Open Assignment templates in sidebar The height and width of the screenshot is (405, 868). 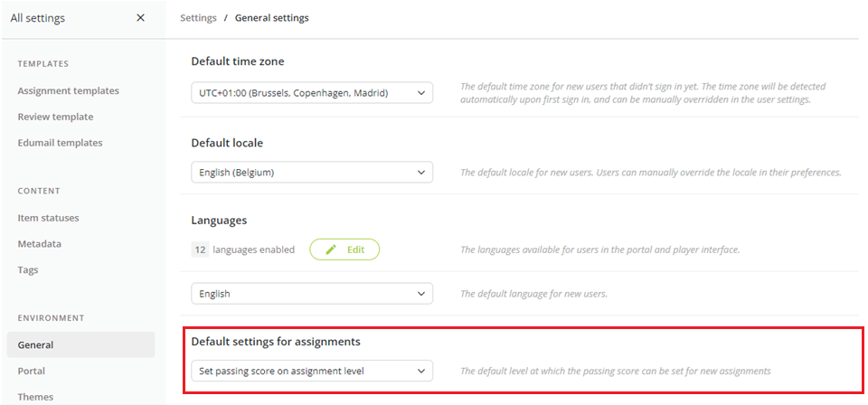(x=68, y=90)
